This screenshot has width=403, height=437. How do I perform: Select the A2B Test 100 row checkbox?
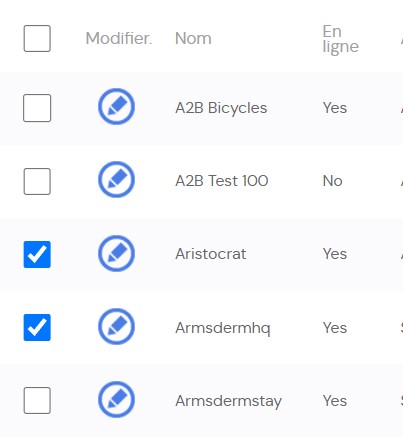point(37,181)
